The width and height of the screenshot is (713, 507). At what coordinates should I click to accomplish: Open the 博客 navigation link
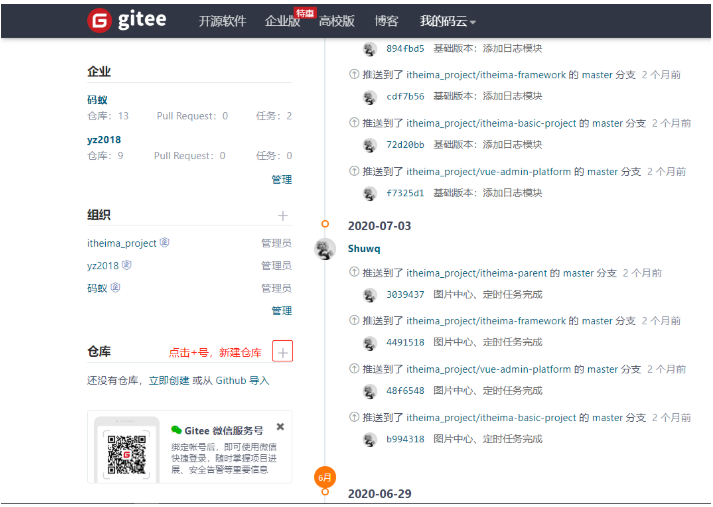point(386,21)
